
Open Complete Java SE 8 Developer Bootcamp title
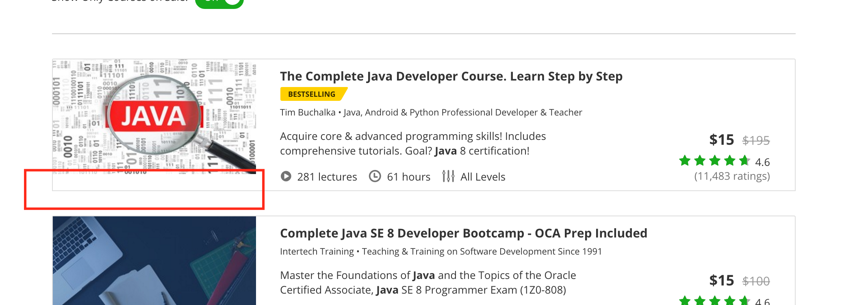[x=463, y=233]
